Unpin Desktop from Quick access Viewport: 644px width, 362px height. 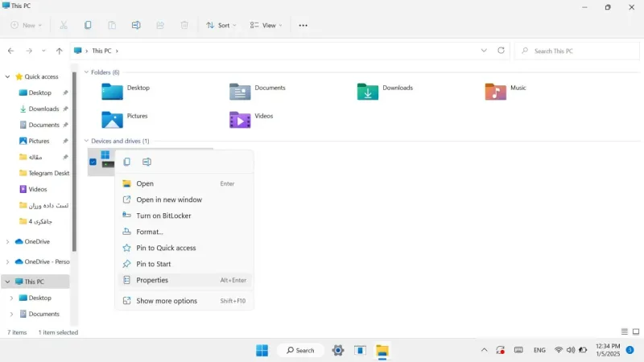pyautogui.click(x=65, y=93)
